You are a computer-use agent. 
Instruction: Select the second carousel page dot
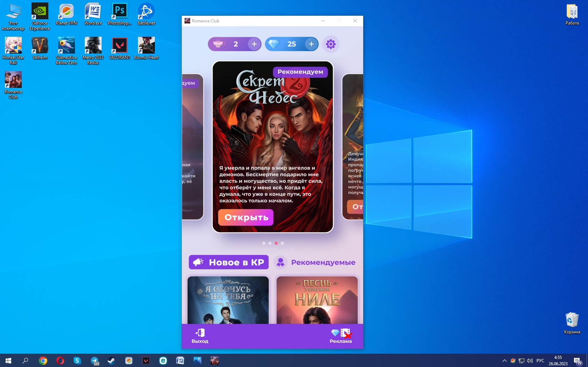click(x=270, y=243)
